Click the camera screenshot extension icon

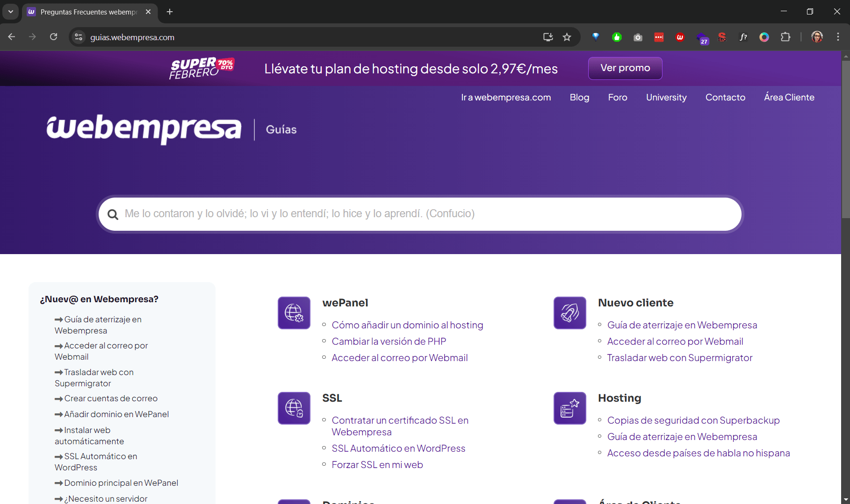[x=638, y=37]
